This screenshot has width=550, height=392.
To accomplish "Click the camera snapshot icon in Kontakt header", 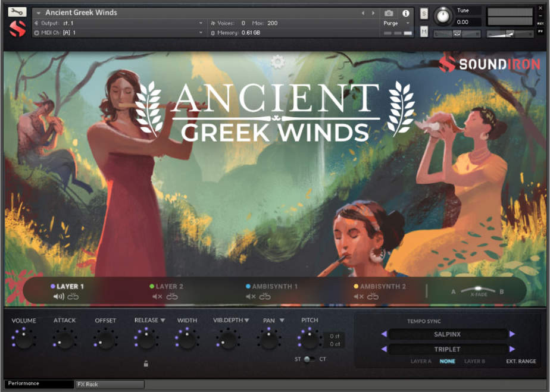I will tap(389, 12).
